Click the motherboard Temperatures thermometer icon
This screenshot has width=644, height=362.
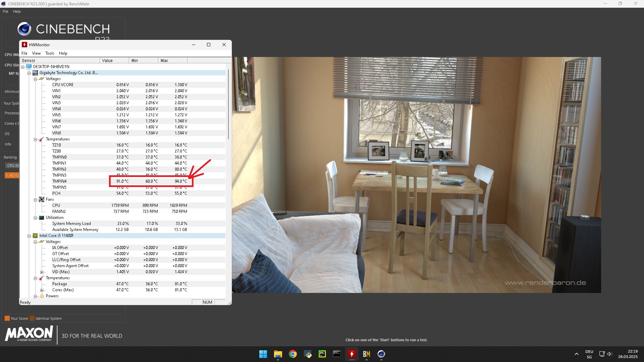click(x=42, y=139)
